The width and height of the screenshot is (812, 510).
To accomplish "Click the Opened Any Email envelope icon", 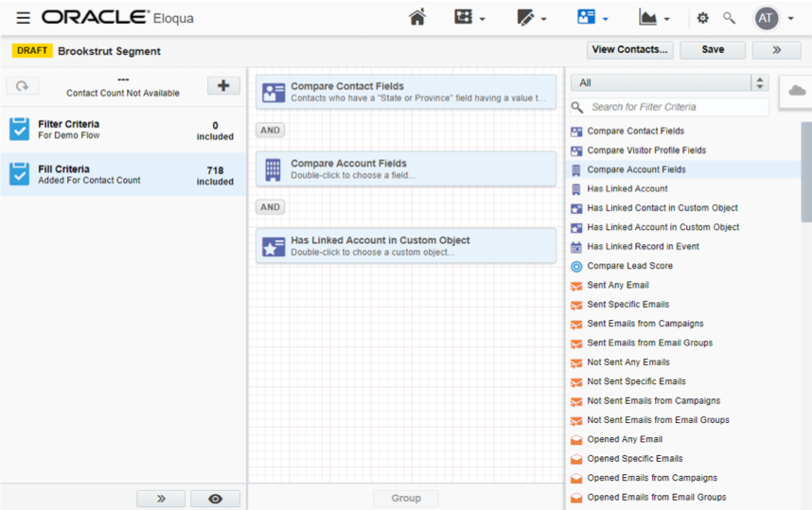I will 575,440.
